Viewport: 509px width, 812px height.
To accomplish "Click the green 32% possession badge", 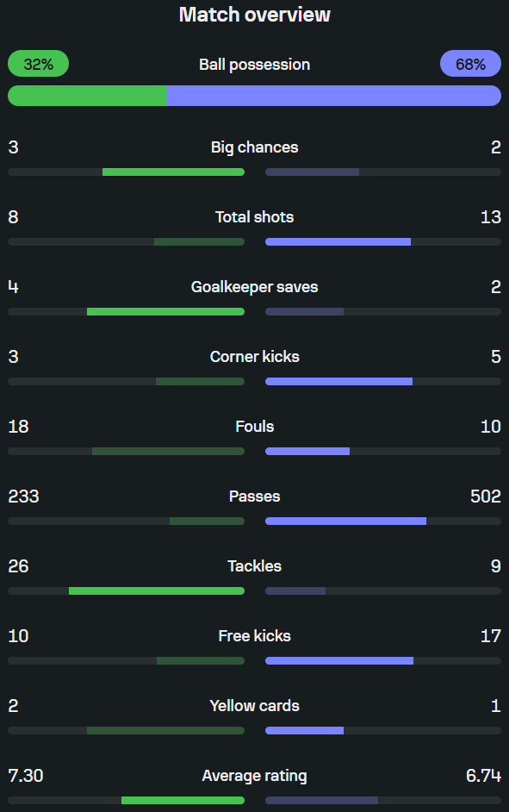I will tap(38, 64).
